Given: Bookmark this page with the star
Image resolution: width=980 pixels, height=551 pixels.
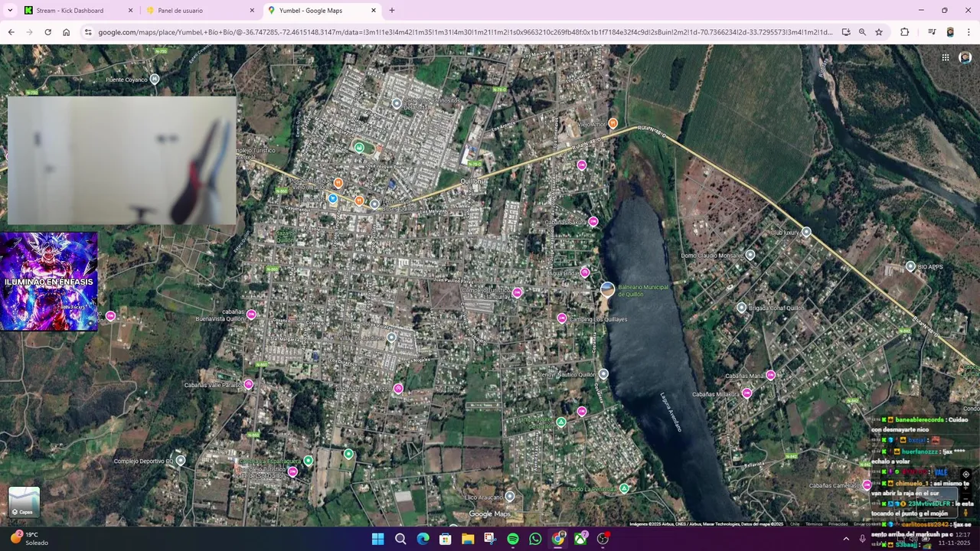Looking at the screenshot, I should (879, 32).
